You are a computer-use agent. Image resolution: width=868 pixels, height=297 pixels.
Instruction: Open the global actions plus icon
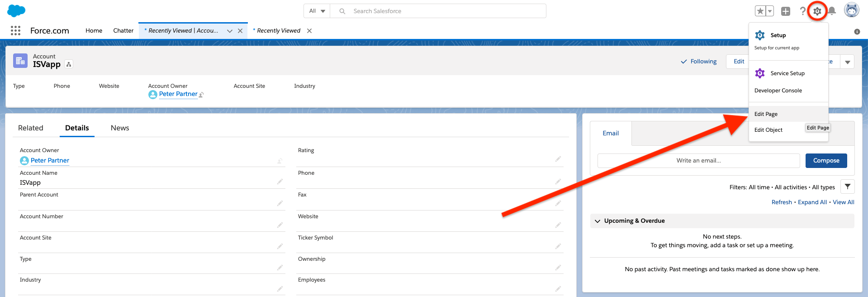click(x=786, y=11)
